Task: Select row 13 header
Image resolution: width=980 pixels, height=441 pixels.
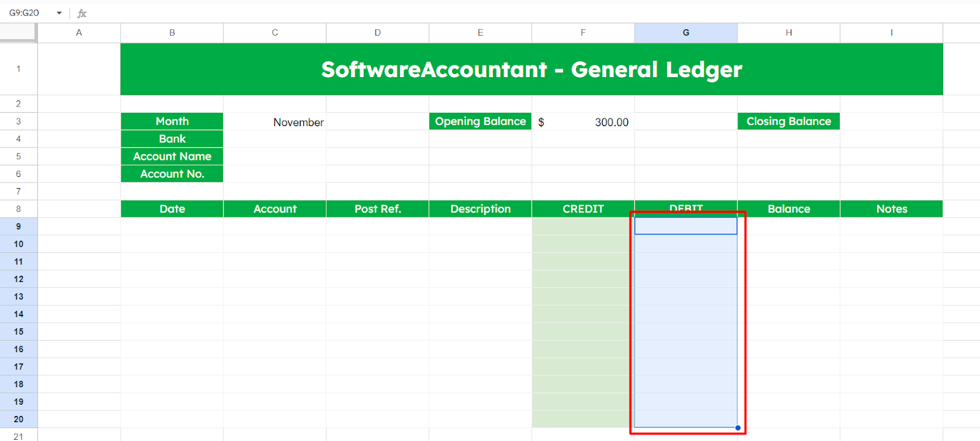Action: 18,296
